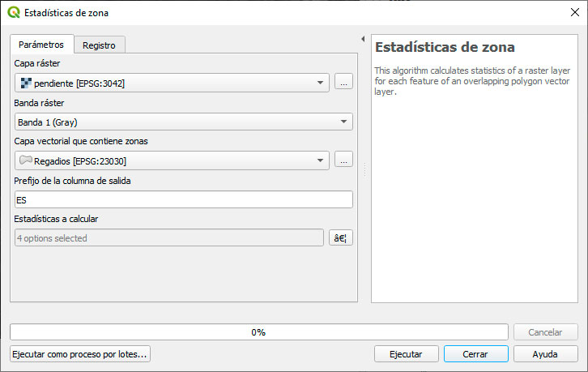Switch to the Registro tab
588x372 pixels.
[x=100, y=45]
